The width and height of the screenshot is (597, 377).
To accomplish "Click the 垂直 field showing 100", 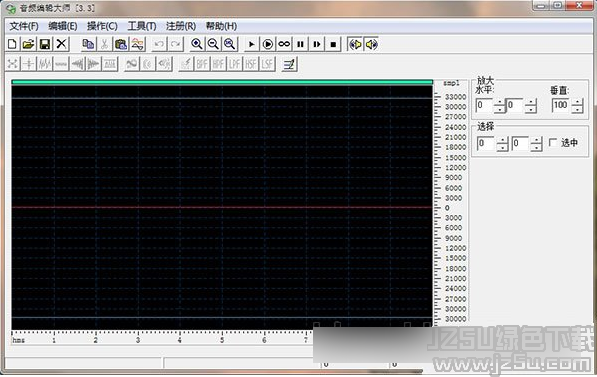I will [561, 105].
